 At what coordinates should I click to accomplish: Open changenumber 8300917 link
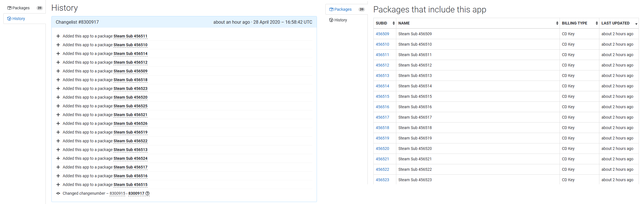click(x=136, y=193)
